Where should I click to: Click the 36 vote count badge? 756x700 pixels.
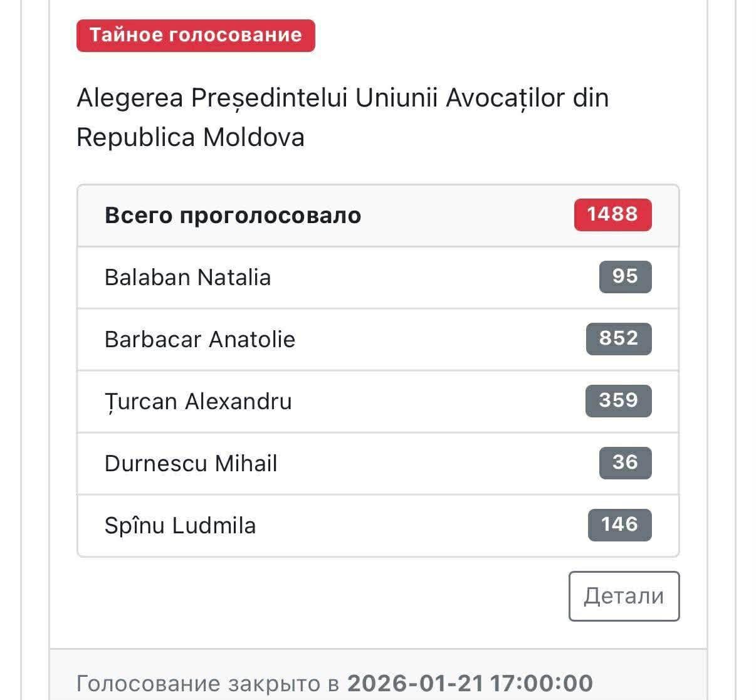click(x=625, y=463)
